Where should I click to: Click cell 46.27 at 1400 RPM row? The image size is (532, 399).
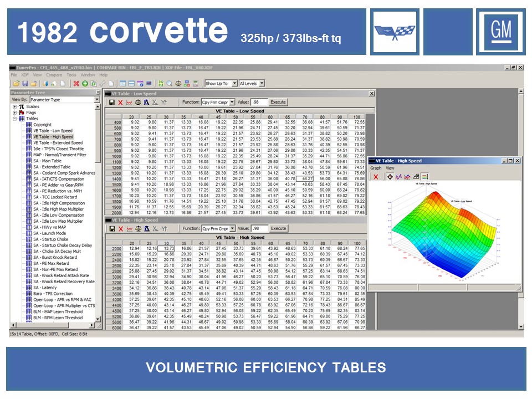[305, 179]
